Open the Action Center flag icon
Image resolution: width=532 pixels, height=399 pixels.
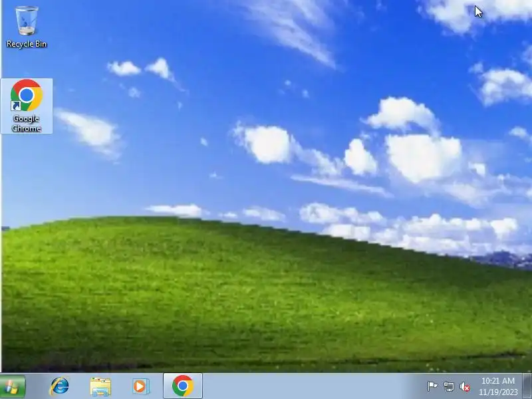tap(432, 386)
